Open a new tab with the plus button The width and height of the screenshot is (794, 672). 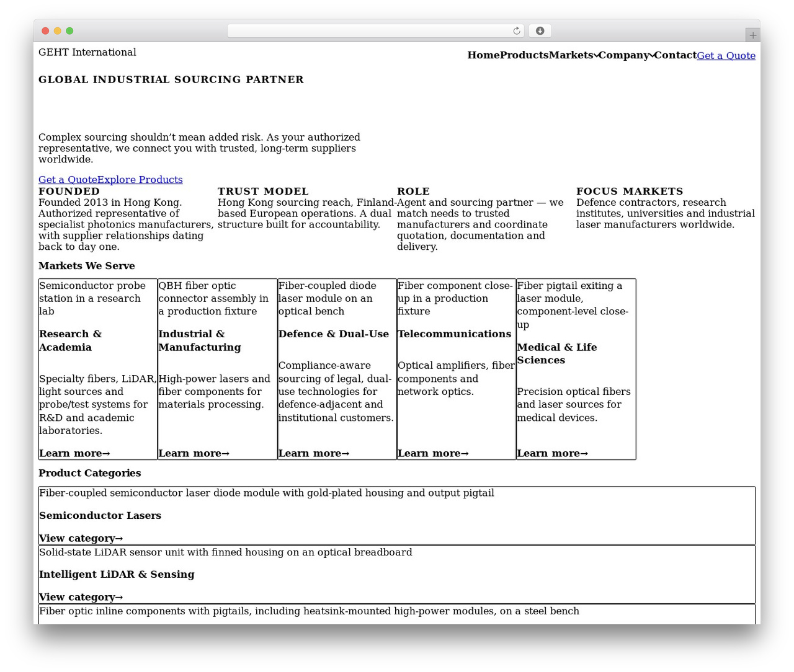click(752, 35)
